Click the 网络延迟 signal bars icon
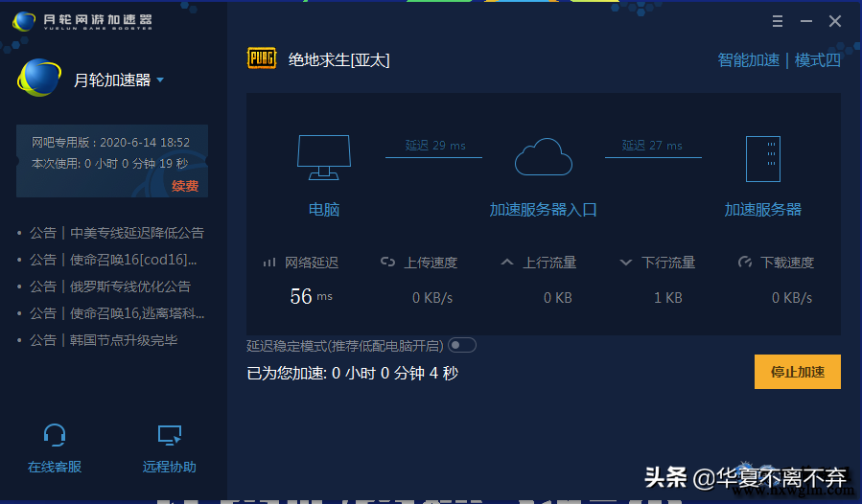The height and width of the screenshot is (504, 862). (x=269, y=263)
